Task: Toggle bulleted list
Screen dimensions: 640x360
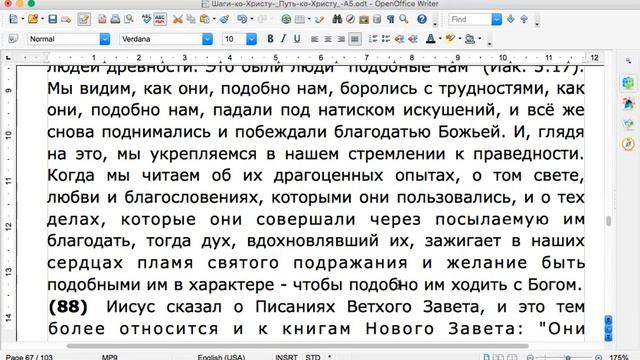Action: click(x=386, y=39)
